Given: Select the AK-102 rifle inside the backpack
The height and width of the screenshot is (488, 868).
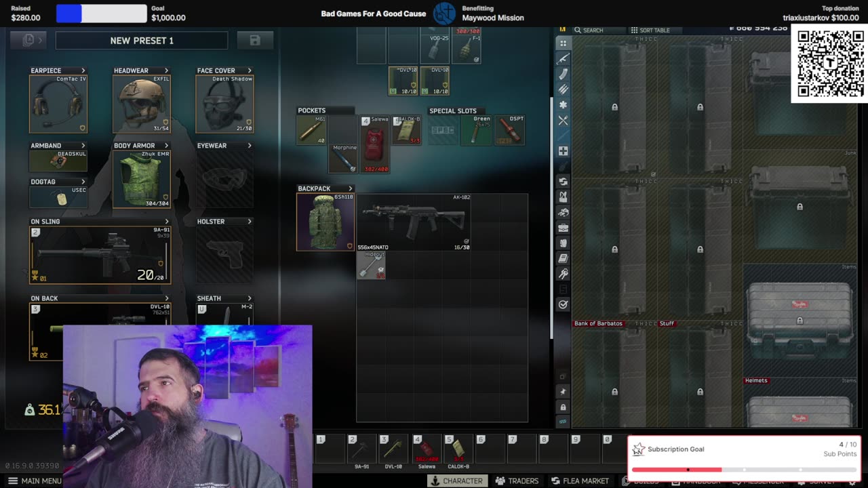Looking at the screenshot, I should [414, 222].
